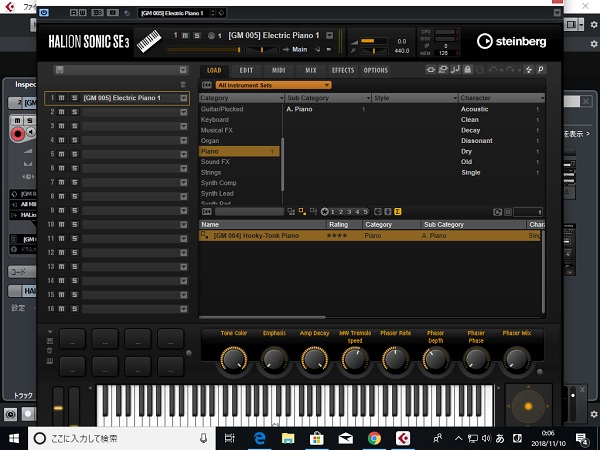This screenshot has height=450, width=600.
Task: Click the rating filter star icon
Action: (x=324, y=212)
